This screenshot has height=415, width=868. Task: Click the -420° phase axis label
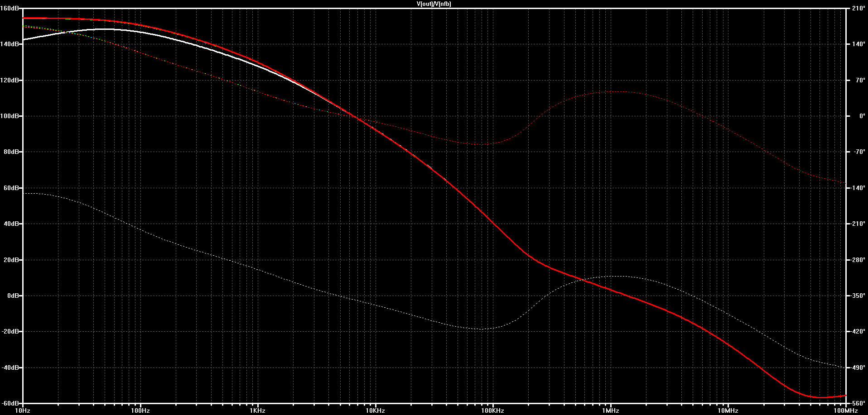point(858,331)
